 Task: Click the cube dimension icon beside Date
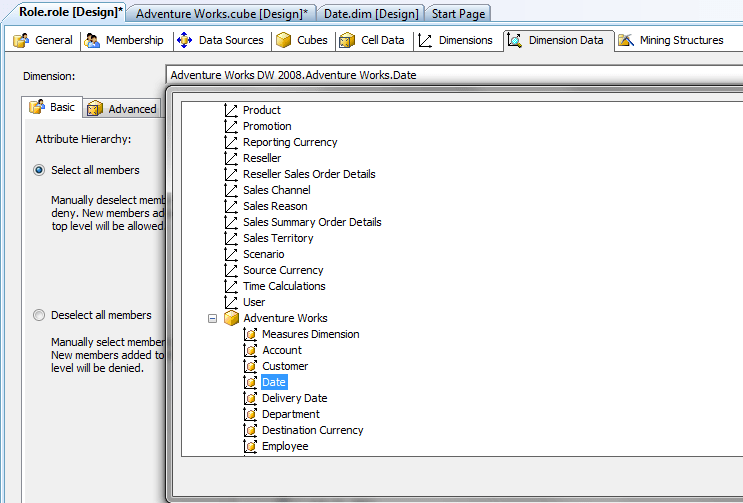250,382
